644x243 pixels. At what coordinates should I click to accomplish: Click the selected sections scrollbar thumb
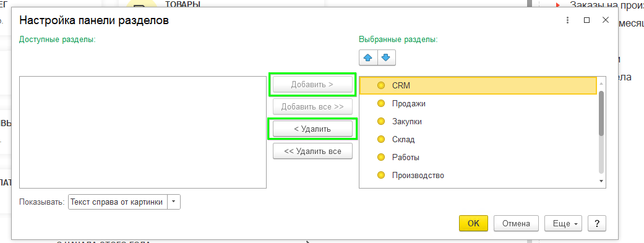(601, 113)
